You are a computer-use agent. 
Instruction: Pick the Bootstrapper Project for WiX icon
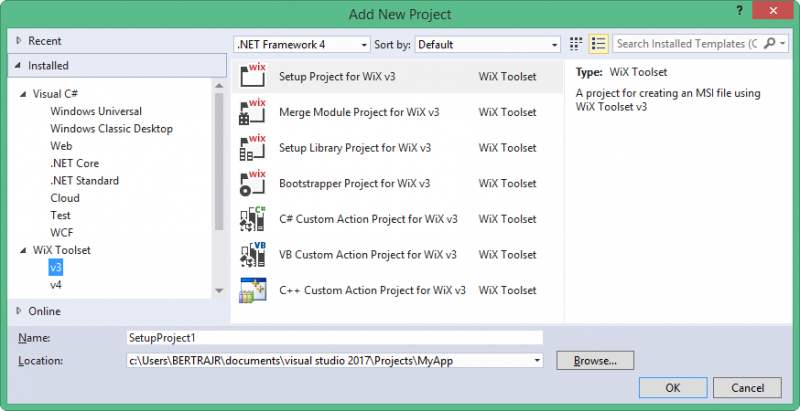coord(252,183)
